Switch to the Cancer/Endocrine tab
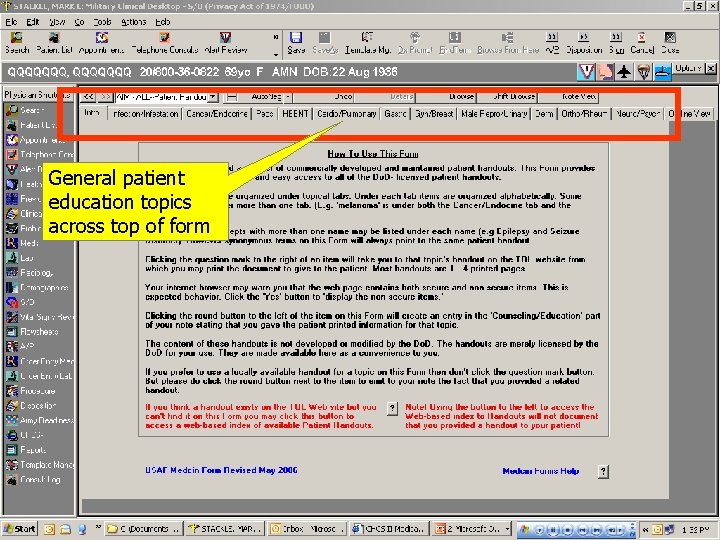 [217, 113]
